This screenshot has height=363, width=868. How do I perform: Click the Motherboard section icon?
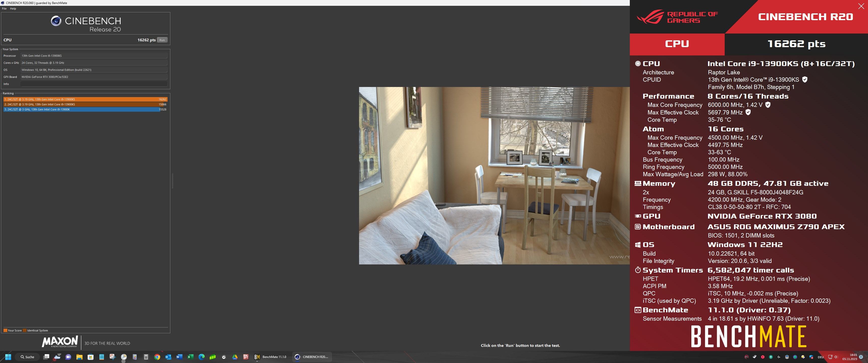pyautogui.click(x=638, y=227)
